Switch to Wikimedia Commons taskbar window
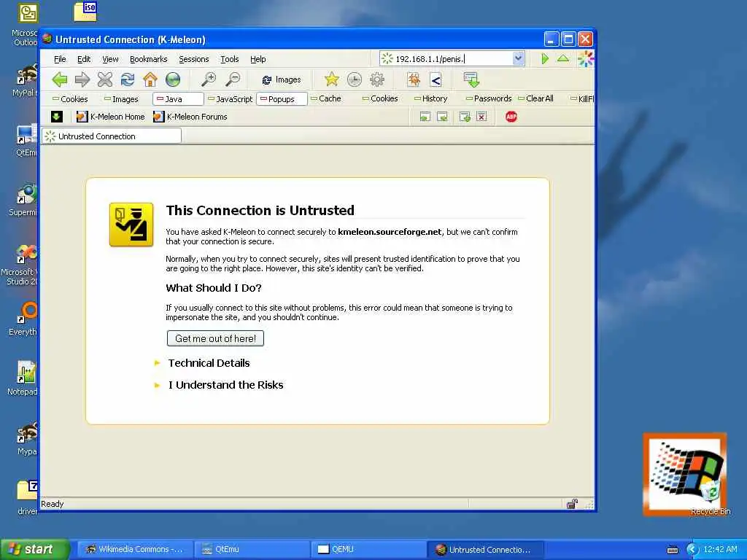The image size is (747, 560). (135, 550)
